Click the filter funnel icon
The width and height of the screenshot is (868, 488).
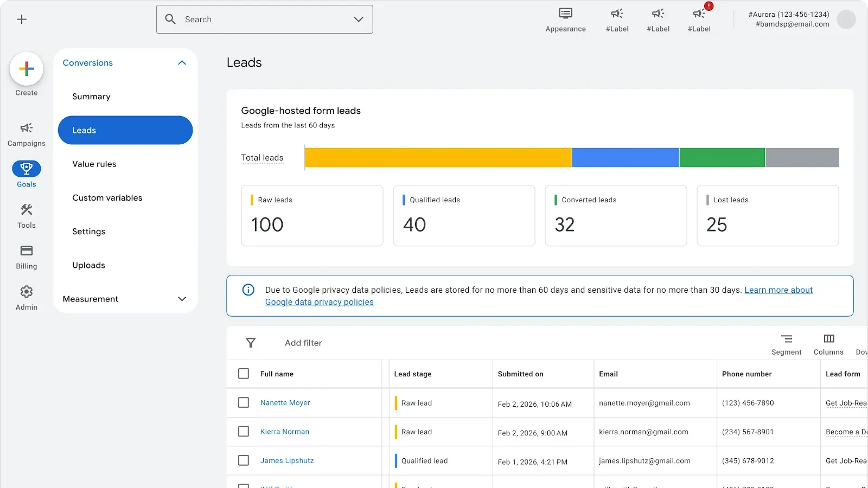(x=251, y=343)
